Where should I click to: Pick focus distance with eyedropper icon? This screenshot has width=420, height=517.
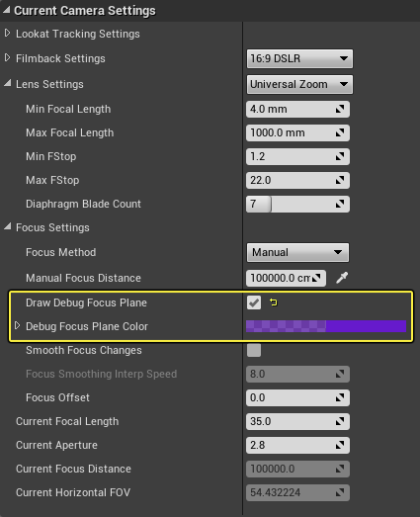coord(342,278)
